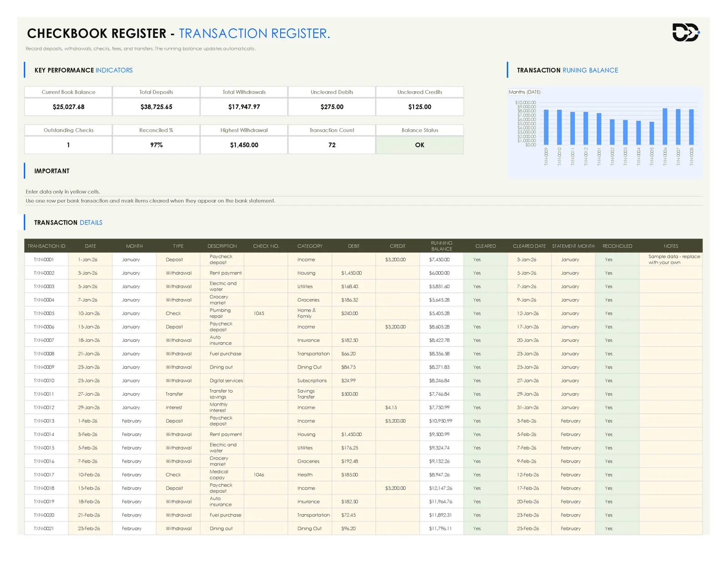This screenshot has height=562, width=728.
Task: Select the Total Deposits value $38,725.65
Action: tap(156, 107)
